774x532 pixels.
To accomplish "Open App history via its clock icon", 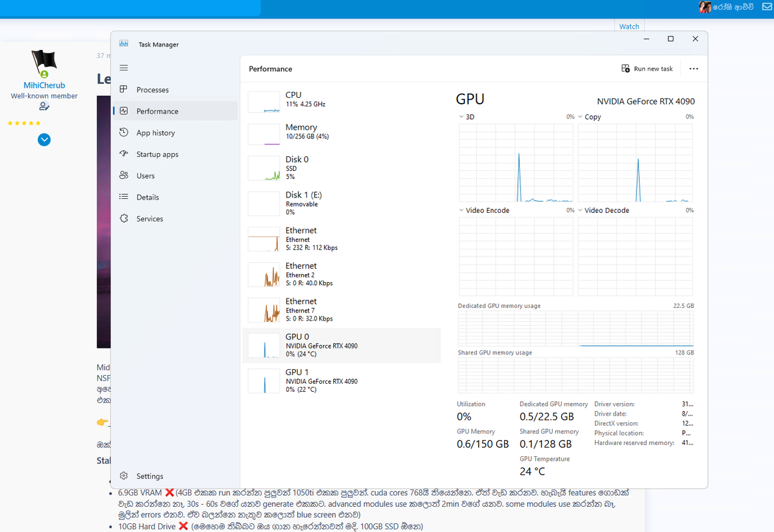I will pos(124,132).
